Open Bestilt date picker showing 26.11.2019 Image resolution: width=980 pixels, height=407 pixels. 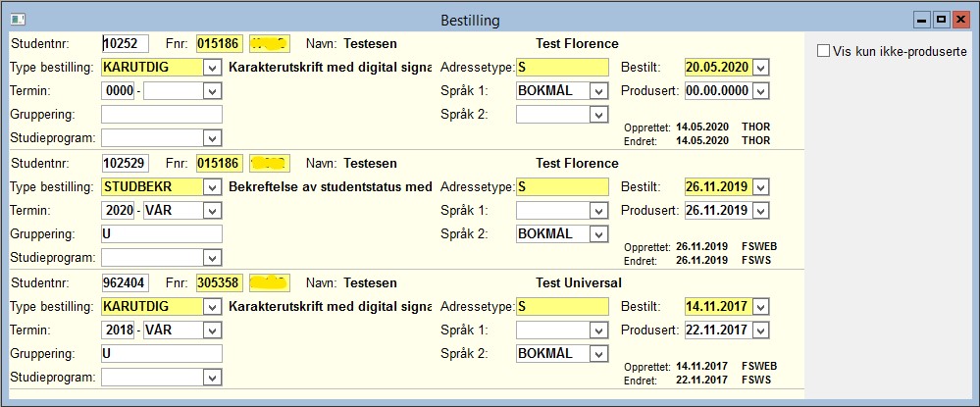pyautogui.click(x=760, y=187)
